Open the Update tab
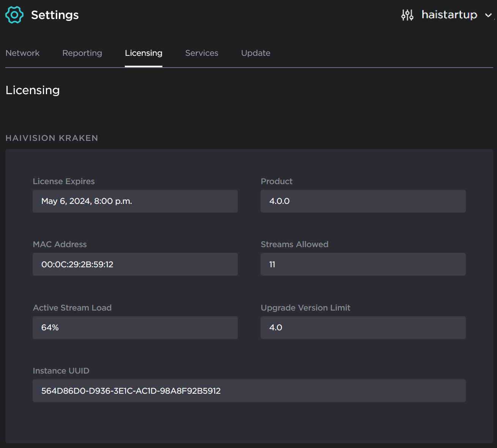The image size is (497, 448). [255, 53]
